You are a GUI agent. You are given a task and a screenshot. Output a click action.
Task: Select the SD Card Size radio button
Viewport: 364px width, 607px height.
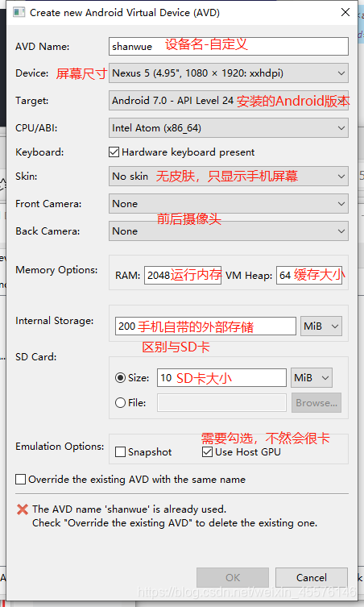click(x=120, y=378)
